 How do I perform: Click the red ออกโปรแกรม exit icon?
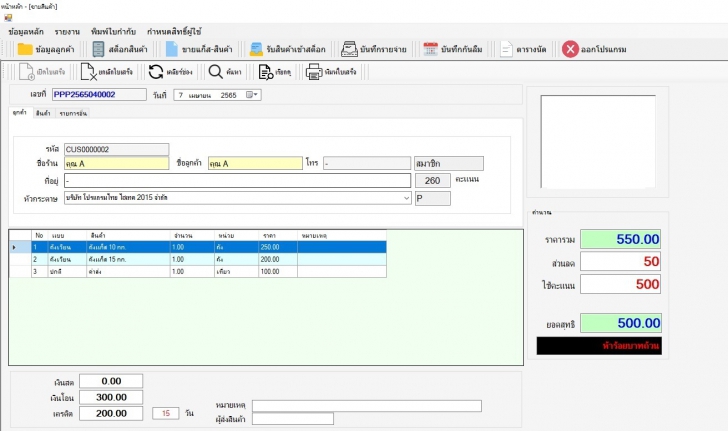[x=570, y=49]
